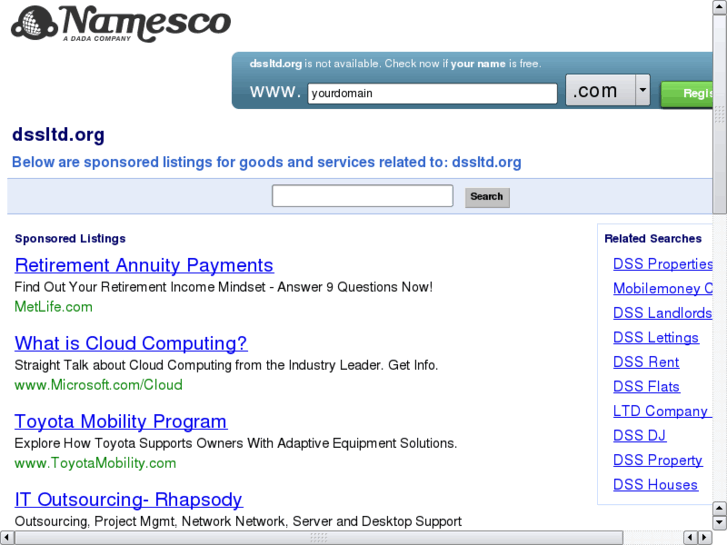Click the sponsored listings search box
The width and height of the screenshot is (727, 545).
[363, 196]
